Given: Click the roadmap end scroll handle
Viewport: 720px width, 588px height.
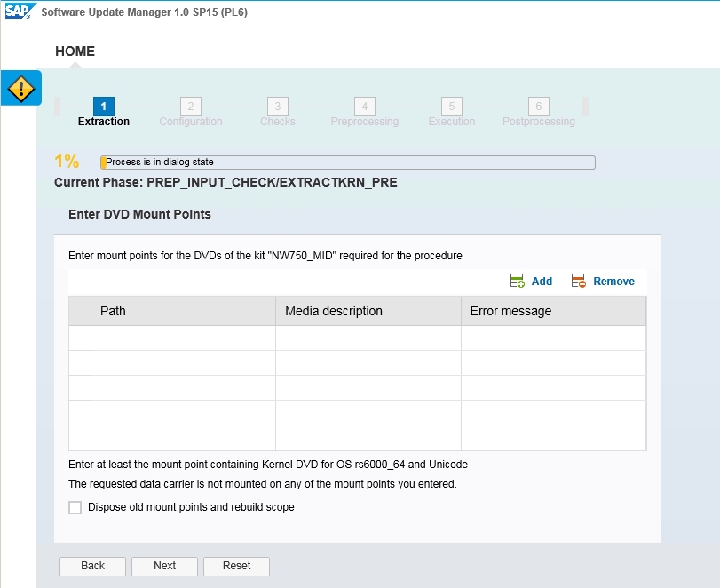Looking at the screenshot, I should pyautogui.click(x=585, y=107).
